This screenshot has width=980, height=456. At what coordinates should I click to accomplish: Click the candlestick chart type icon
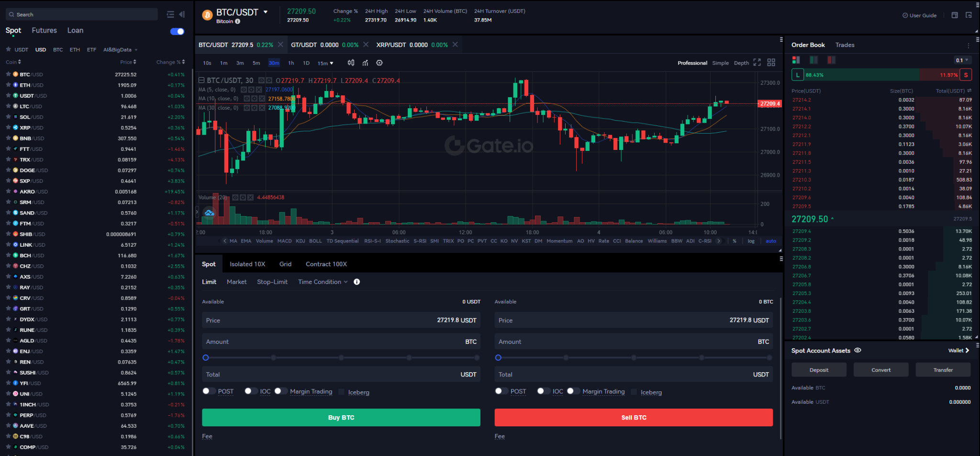[x=351, y=63]
